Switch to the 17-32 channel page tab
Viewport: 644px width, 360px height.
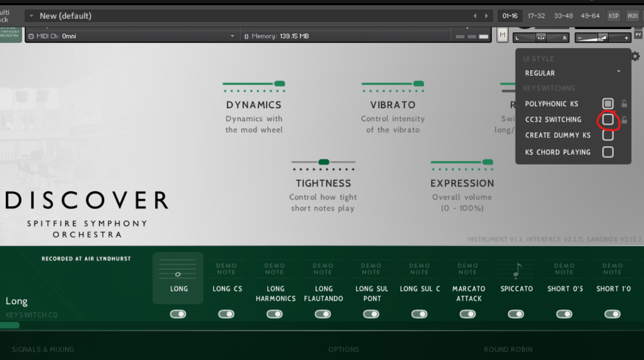(x=536, y=16)
